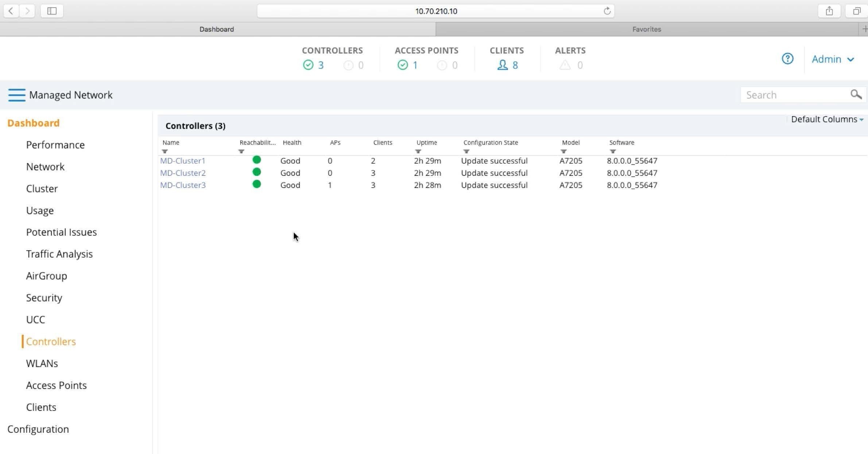Toggle the Model column filter funnel
Viewport: 868px width, 454px height.
click(x=564, y=152)
